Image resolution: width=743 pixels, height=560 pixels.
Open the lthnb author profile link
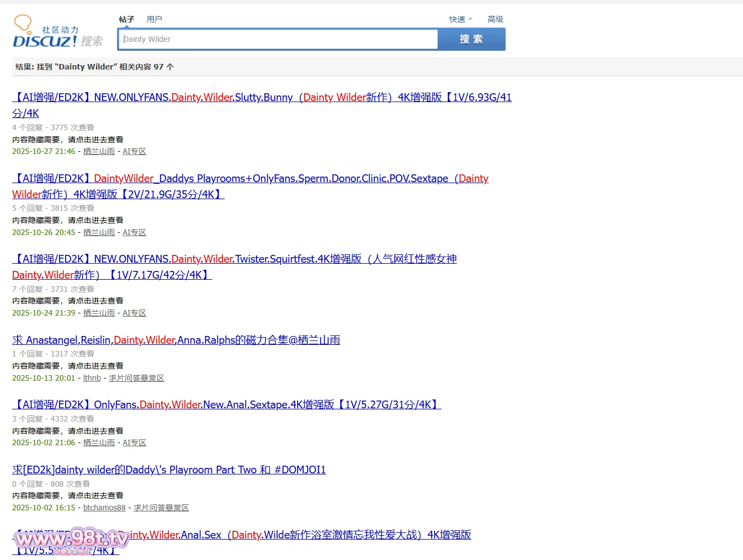pos(92,378)
